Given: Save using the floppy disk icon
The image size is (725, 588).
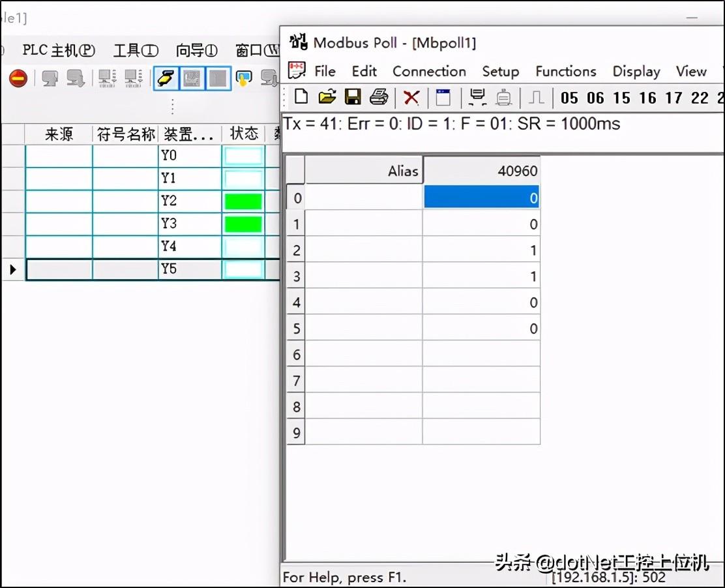Looking at the screenshot, I should coord(353,97).
